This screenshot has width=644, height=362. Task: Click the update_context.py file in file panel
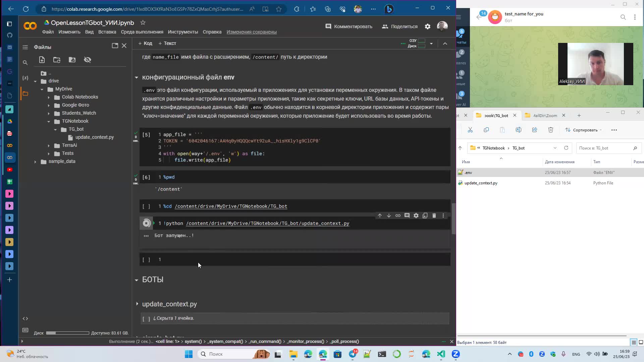tap(94, 137)
